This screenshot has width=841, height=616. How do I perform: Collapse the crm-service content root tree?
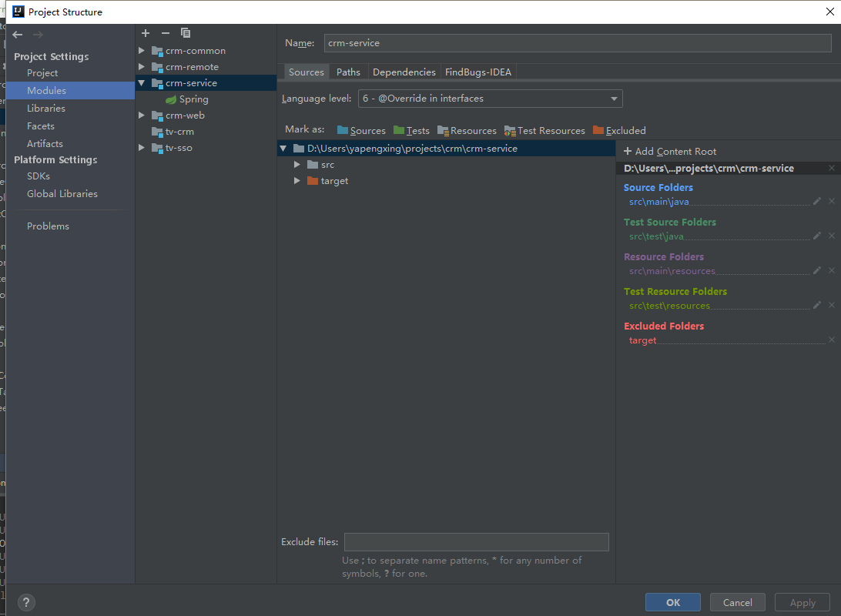pos(283,149)
